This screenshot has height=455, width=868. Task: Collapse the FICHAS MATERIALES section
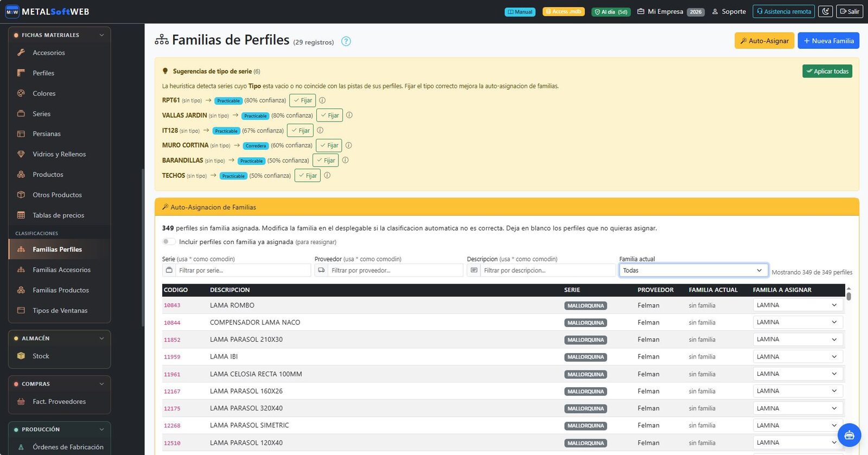coord(101,35)
